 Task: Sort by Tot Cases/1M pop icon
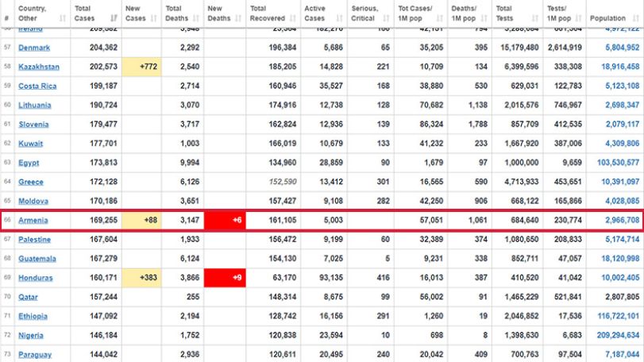(x=439, y=18)
